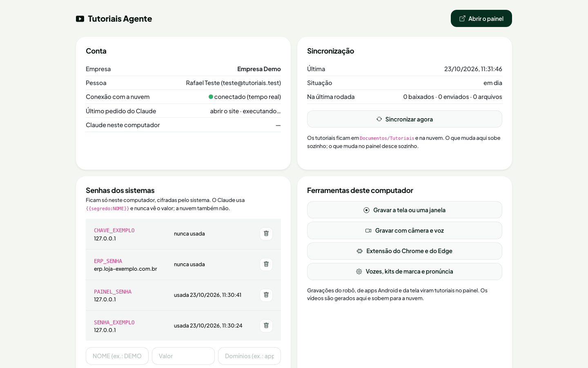The width and height of the screenshot is (588, 368).
Task: Click trash icon for PAINEL_SENHA
Action: point(266,295)
